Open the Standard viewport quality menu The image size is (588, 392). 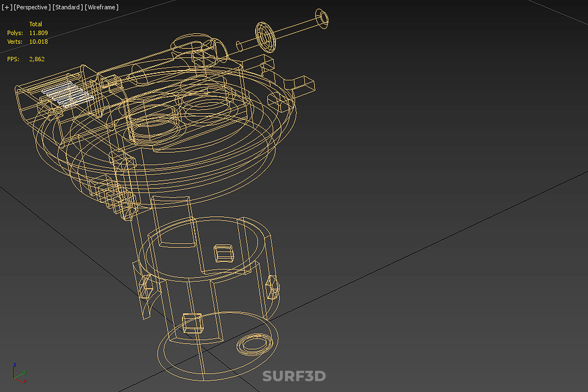click(x=68, y=7)
